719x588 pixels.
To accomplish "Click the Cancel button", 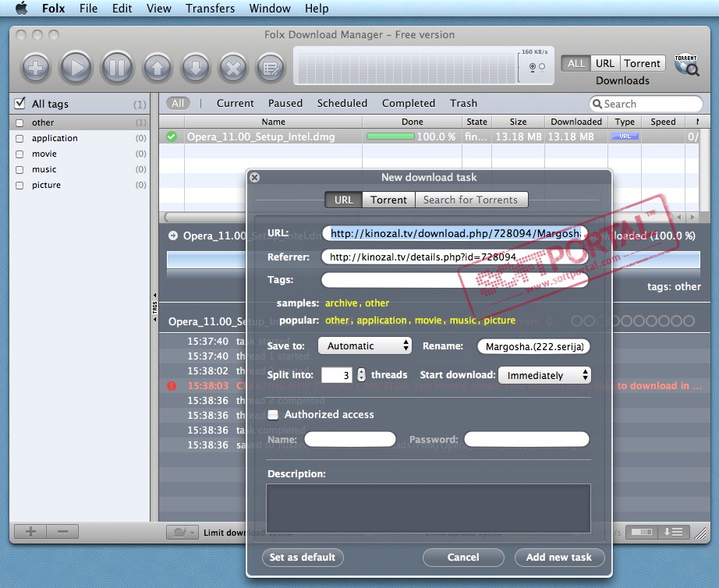I will point(463,558).
